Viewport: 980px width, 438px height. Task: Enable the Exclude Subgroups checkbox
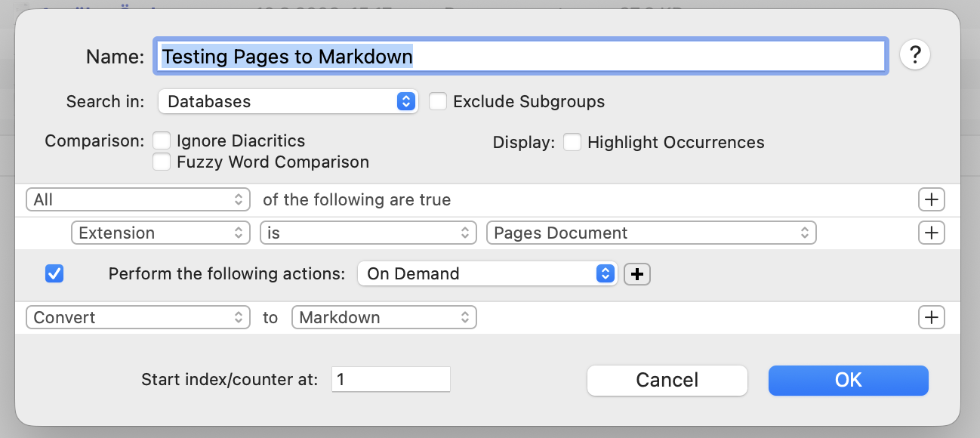coord(438,101)
